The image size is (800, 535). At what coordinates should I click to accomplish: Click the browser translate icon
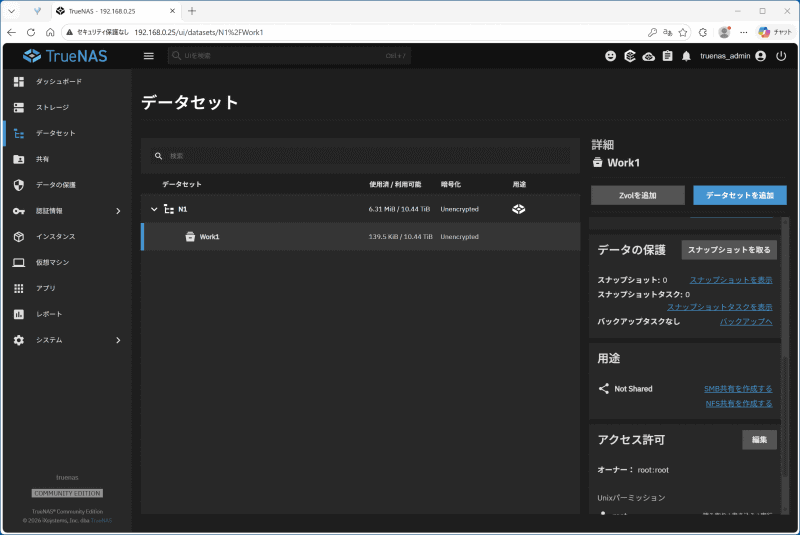click(x=668, y=32)
